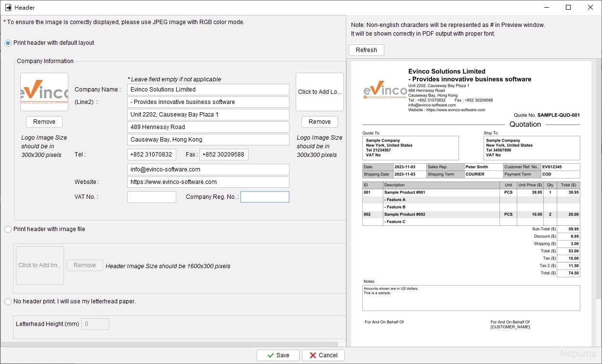Screen dimensions: 602x364
Task: Choose 'No header print' letterhead option
Action: (8, 301)
